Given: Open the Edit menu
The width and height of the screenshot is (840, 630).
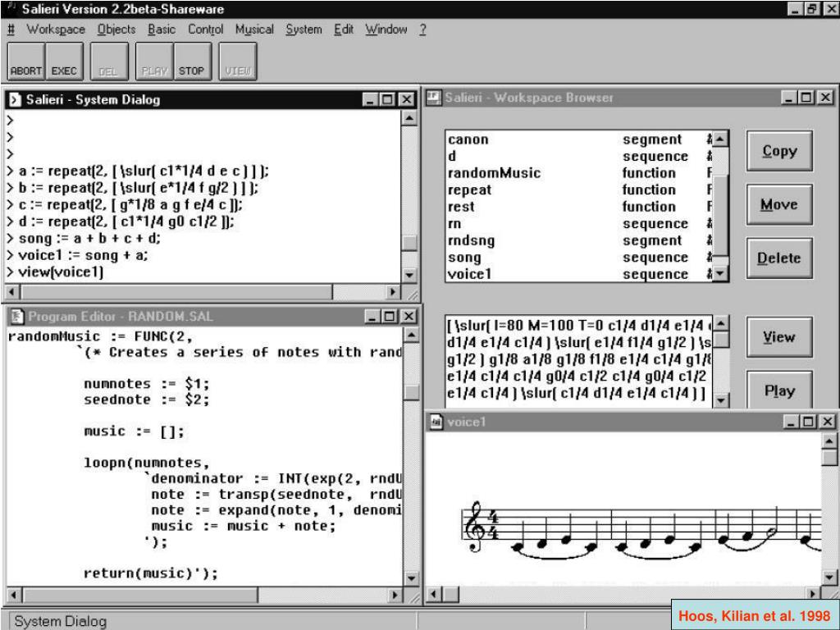Looking at the screenshot, I should 344,30.
